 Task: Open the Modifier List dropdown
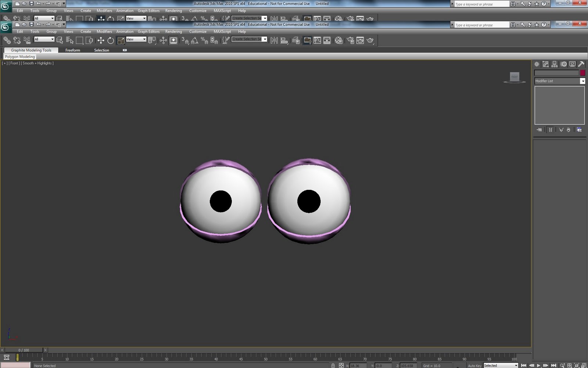click(583, 81)
